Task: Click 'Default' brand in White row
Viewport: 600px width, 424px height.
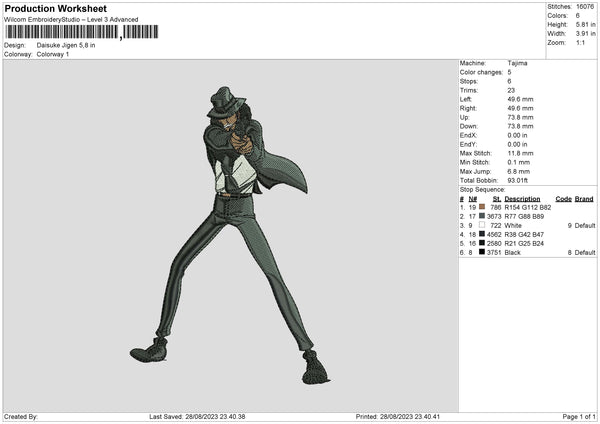Action: click(585, 225)
